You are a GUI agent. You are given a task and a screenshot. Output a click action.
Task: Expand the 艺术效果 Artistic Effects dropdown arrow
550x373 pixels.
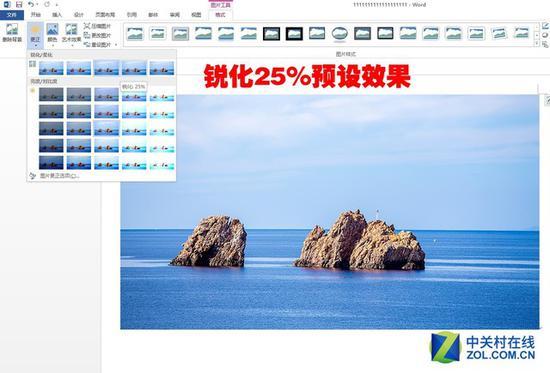[x=71, y=45]
